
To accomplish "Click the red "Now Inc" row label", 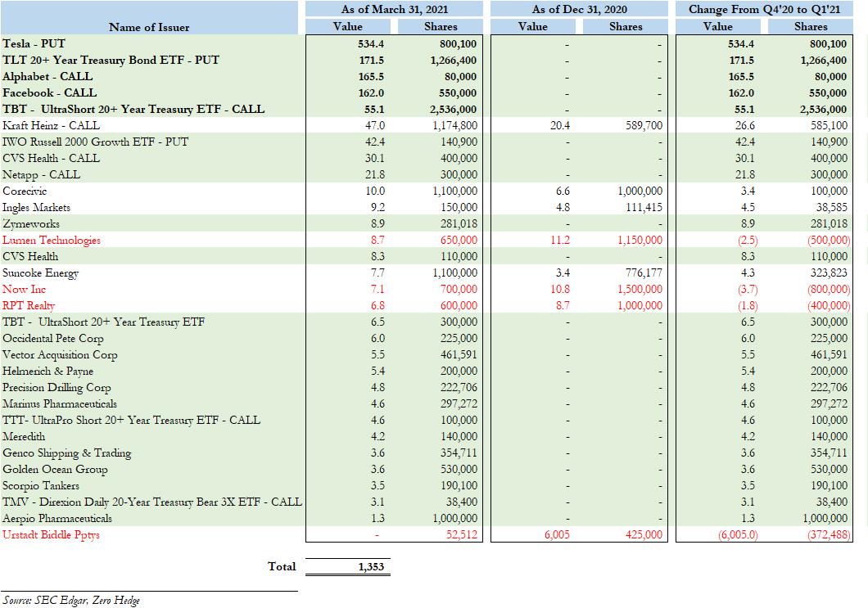I will coord(25,289).
